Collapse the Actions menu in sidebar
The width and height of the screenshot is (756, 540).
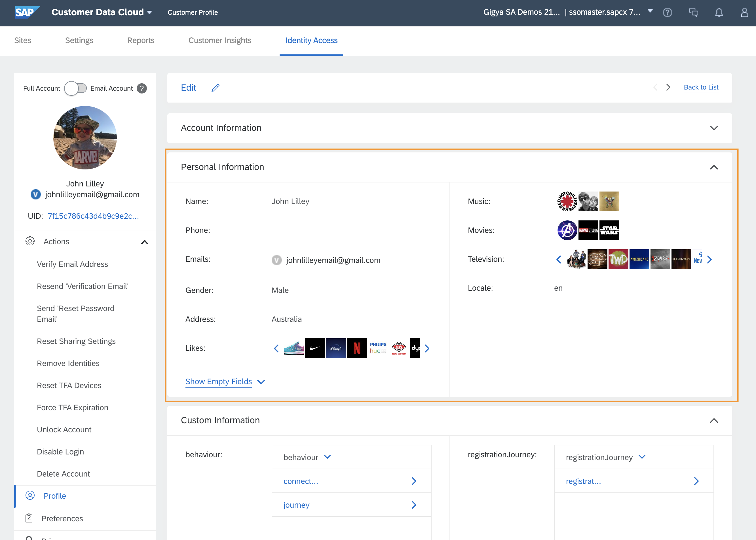tap(144, 242)
